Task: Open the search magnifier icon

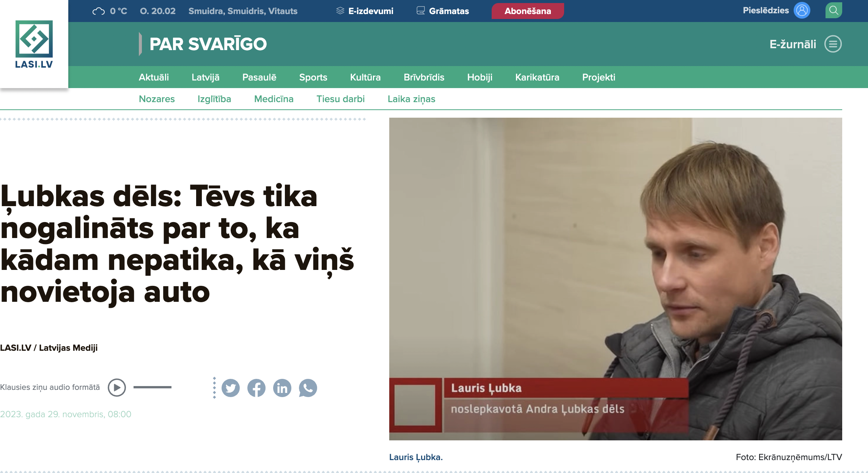Action: click(833, 10)
